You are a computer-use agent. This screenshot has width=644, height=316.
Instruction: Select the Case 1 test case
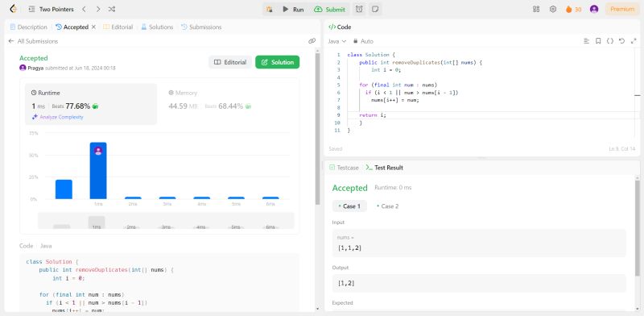click(x=349, y=206)
